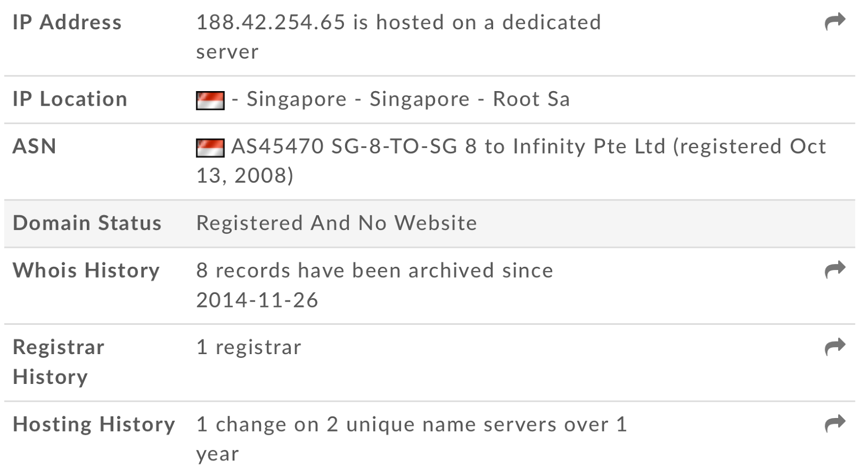Click the Registrar History label
Screen dimensions: 868x475
coord(58,362)
